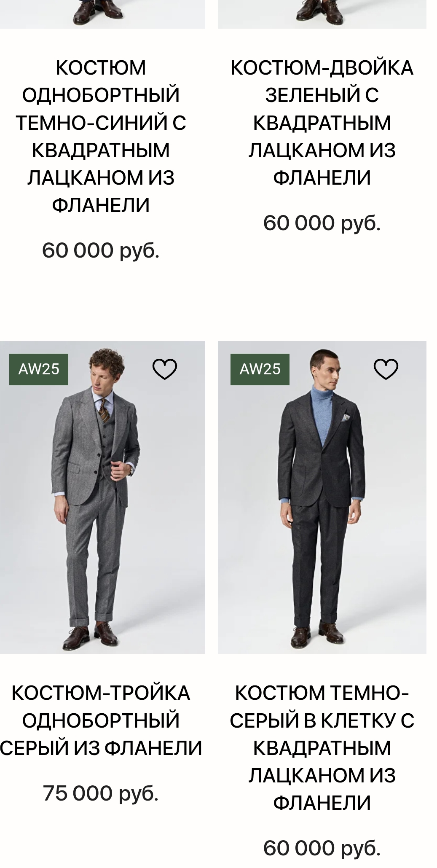The width and height of the screenshot is (437, 868).
Task: Click the navy suit's cropped photo with shoes
Action: (x=102, y=14)
